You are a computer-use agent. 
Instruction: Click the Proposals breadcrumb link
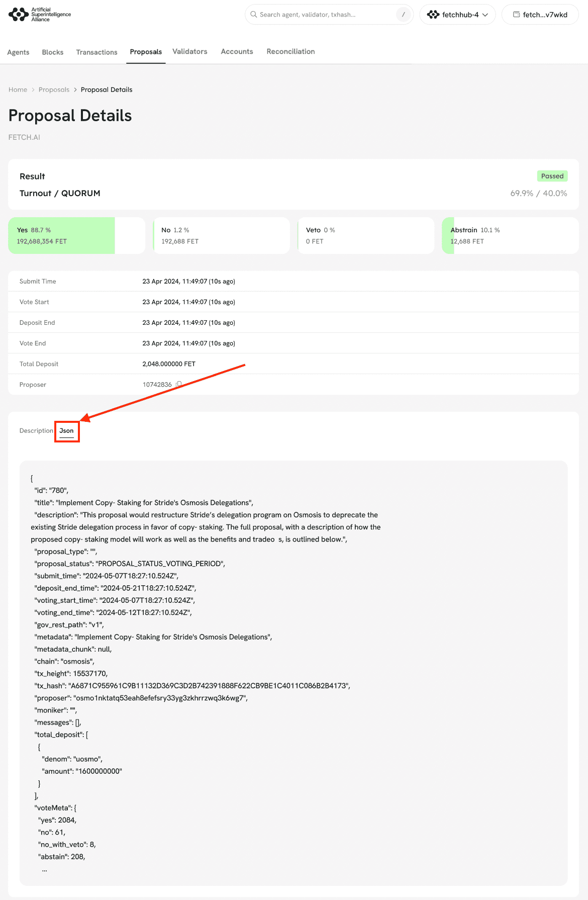pos(54,89)
